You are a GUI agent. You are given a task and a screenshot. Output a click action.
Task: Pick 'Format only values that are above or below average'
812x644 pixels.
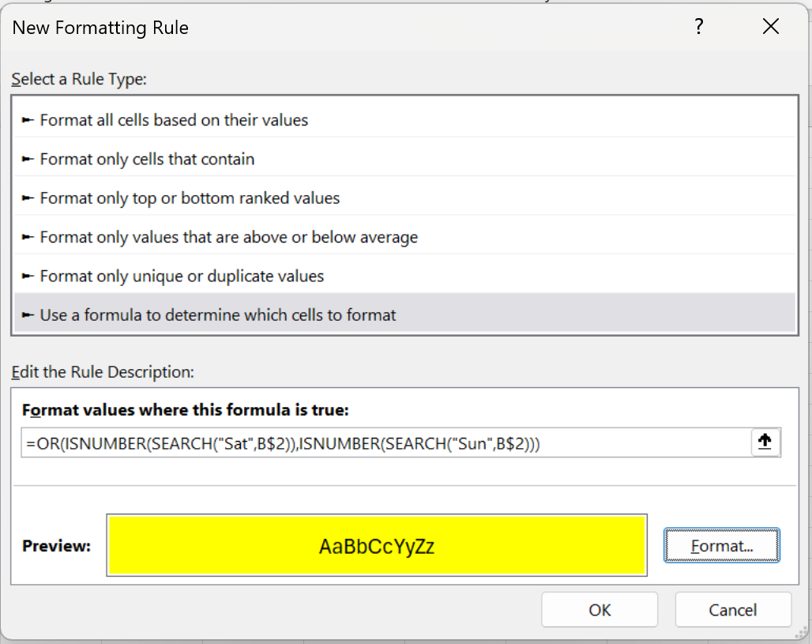tap(405, 237)
